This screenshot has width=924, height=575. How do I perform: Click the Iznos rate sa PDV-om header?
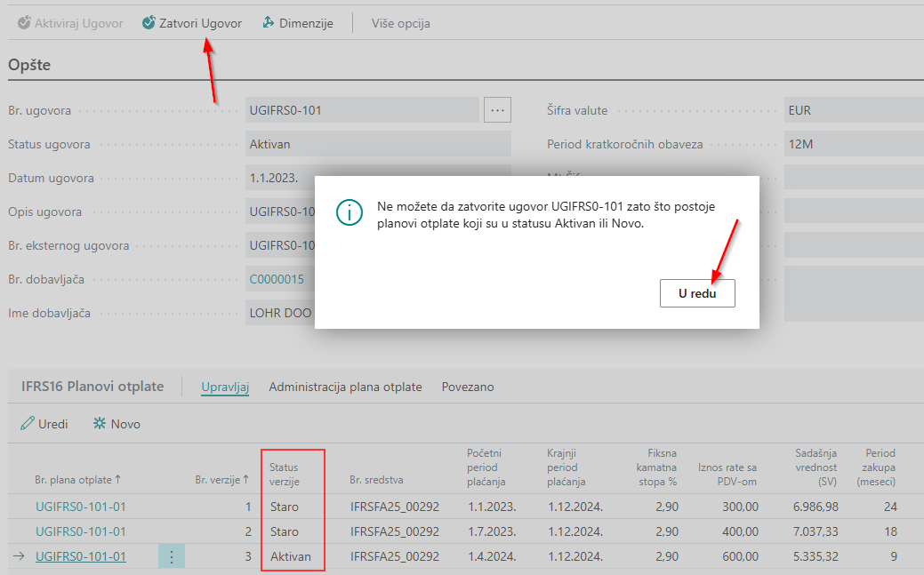727,475
